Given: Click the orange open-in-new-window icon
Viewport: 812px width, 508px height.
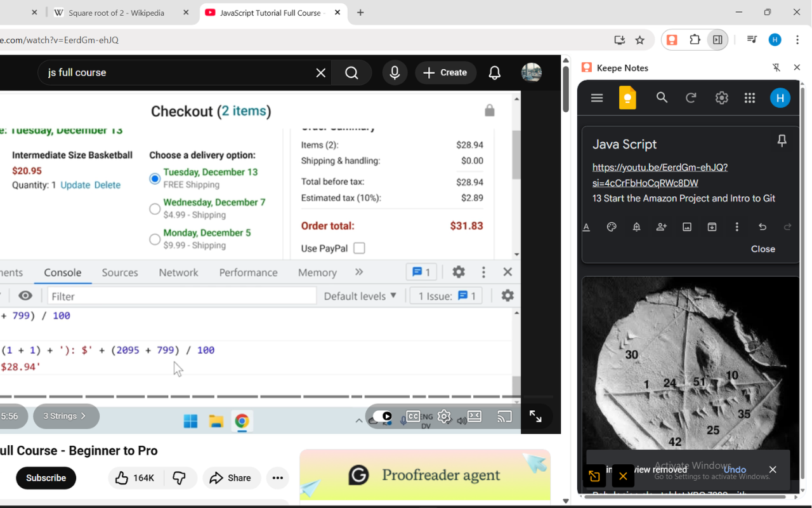Looking at the screenshot, I should pos(594,476).
